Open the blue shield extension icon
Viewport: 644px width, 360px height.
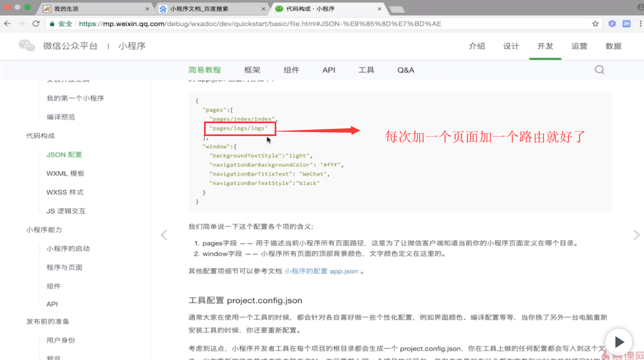pos(612,24)
